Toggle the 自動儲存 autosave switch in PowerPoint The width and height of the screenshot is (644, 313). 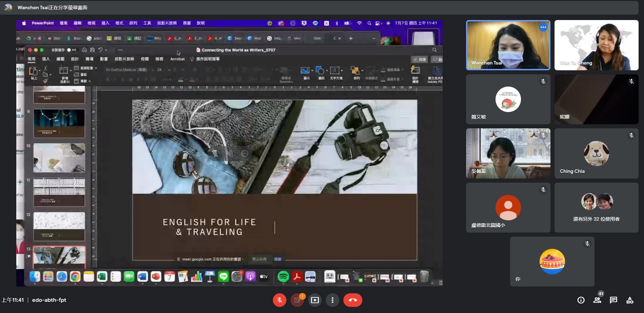point(71,50)
